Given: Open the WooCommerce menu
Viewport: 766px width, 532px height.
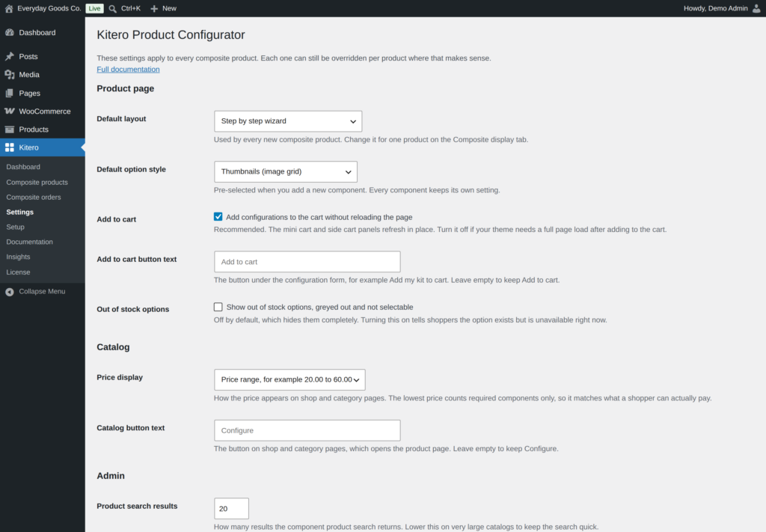Looking at the screenshot, I should tap(43, 111).
